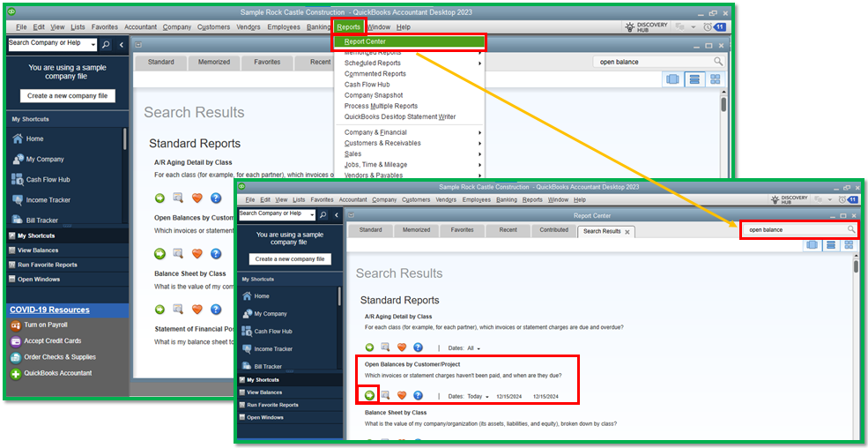Open info icon for Open Balances, front window
This screenshot has width=868, height=448.
pos(386,395)
